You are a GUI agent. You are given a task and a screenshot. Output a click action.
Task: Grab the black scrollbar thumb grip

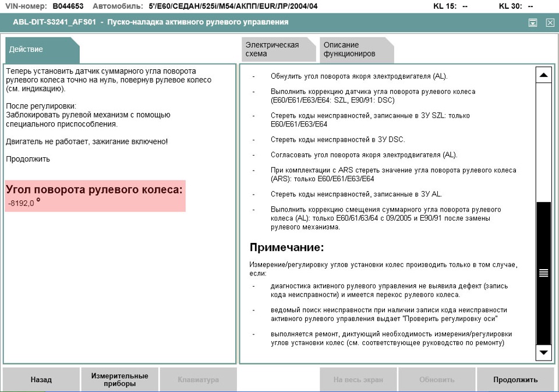pos(543,273)
